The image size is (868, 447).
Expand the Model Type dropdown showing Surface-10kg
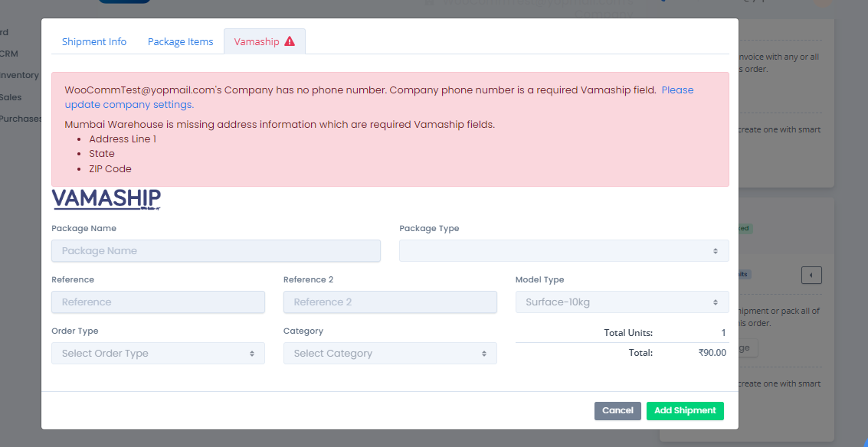[622, 302]
